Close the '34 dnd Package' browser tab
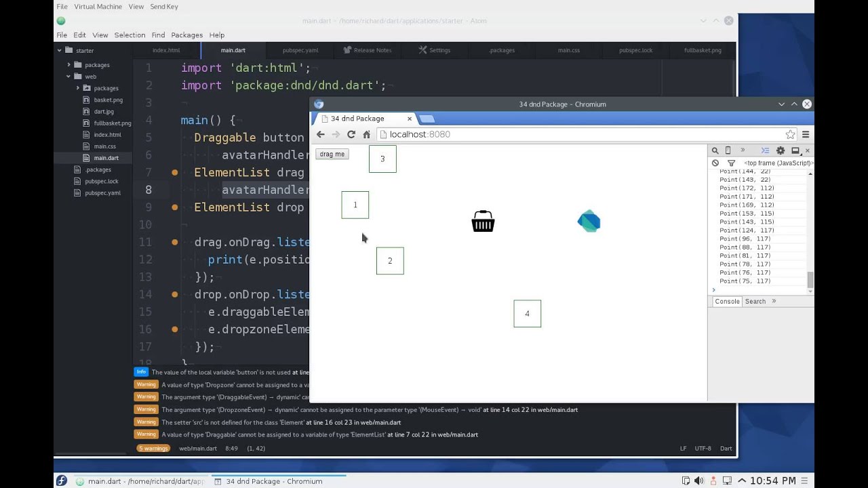The width and height of the screenshot is (868, 488). click(x=410, y=119)
